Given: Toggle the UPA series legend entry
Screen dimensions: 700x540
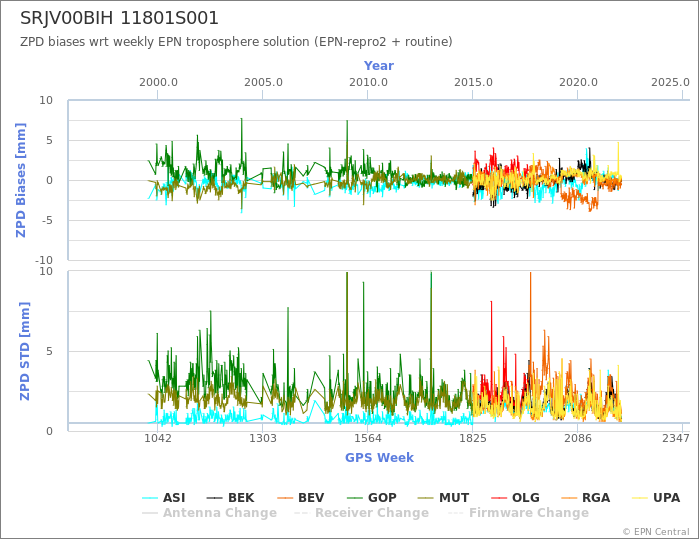Looking at the screenshot, I should 656,498.
